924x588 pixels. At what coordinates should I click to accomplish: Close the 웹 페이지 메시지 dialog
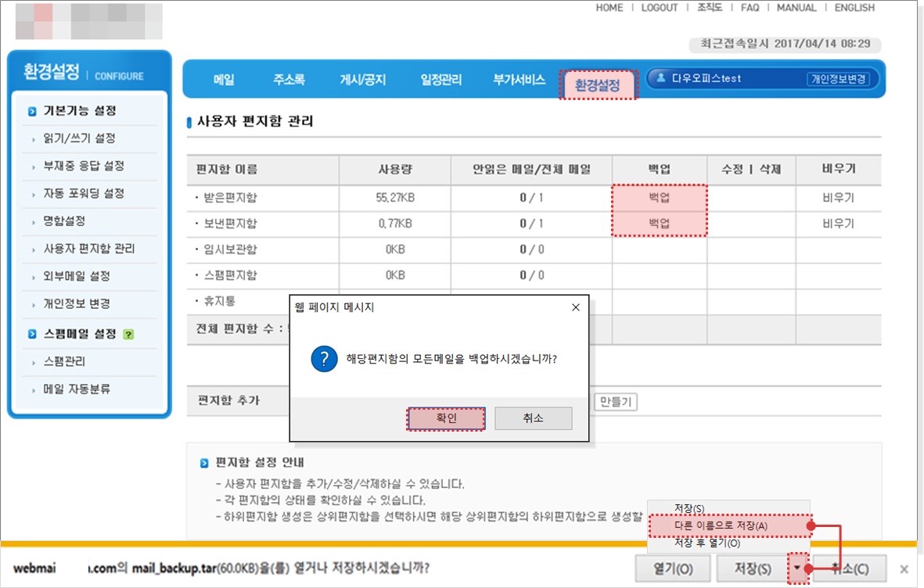pyautogui.click(x=576, y=307)
